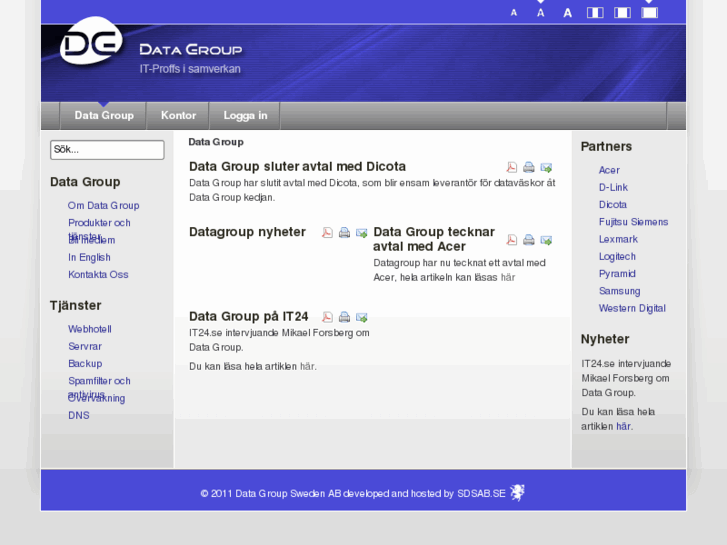Click into the Sök search field
The height and width of the screenshot is (545, 727).
pyautogui.click(x=107, y=150)
